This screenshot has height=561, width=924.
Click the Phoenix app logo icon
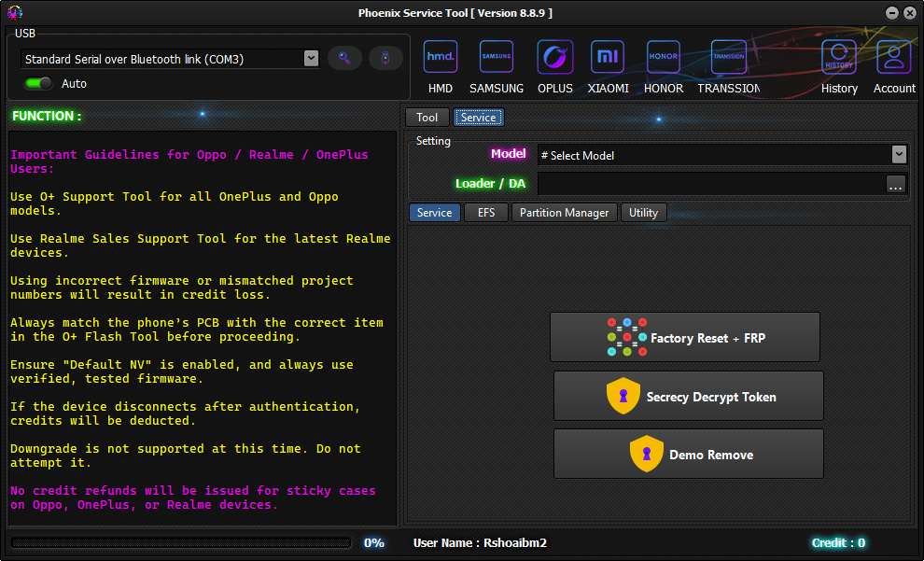click(15, 12)
